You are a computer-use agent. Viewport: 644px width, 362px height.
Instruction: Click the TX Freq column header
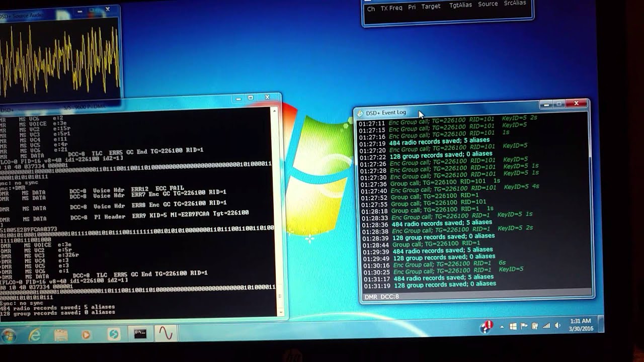(x=391, y=8)
